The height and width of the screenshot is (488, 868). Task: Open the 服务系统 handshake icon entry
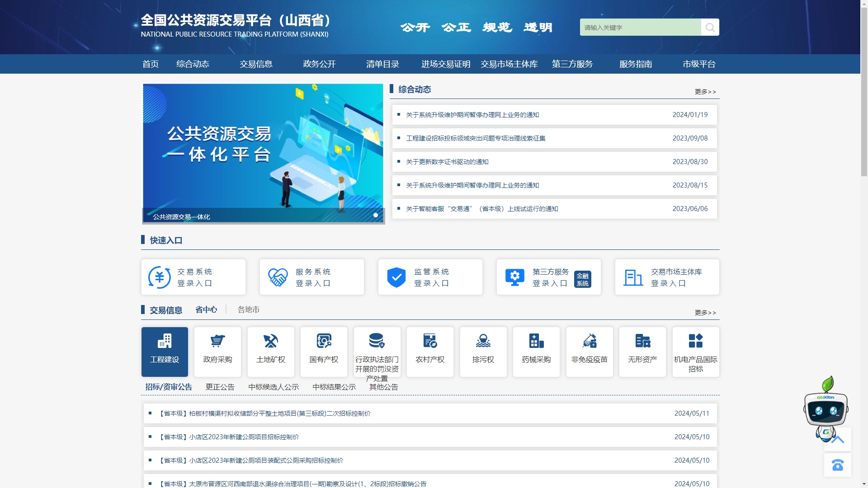(x=278, y=277)
